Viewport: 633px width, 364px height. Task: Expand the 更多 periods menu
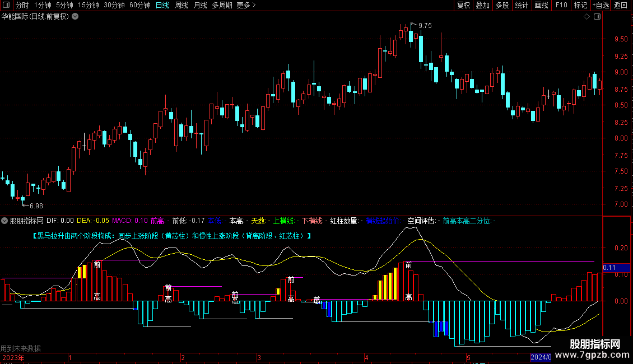click(246, 5)
